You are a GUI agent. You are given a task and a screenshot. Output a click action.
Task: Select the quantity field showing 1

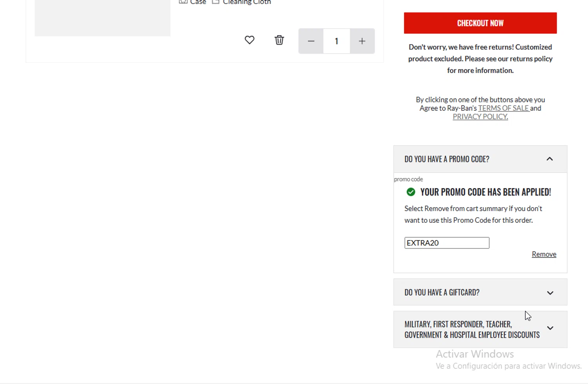[x=336, y=41]
